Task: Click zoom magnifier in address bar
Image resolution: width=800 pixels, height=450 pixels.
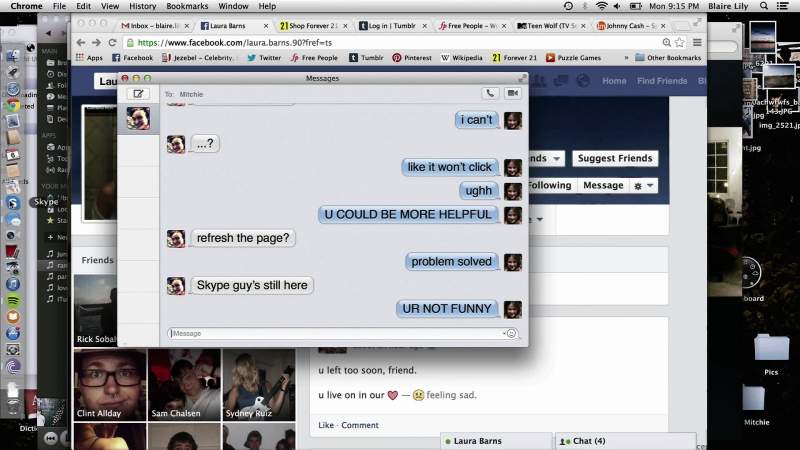Action: click(666, 43)
